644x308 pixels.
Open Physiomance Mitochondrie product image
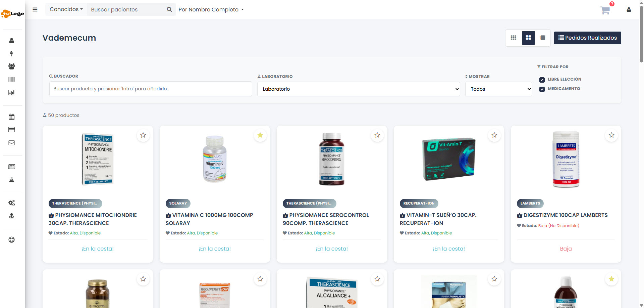[x=98, y=159]
